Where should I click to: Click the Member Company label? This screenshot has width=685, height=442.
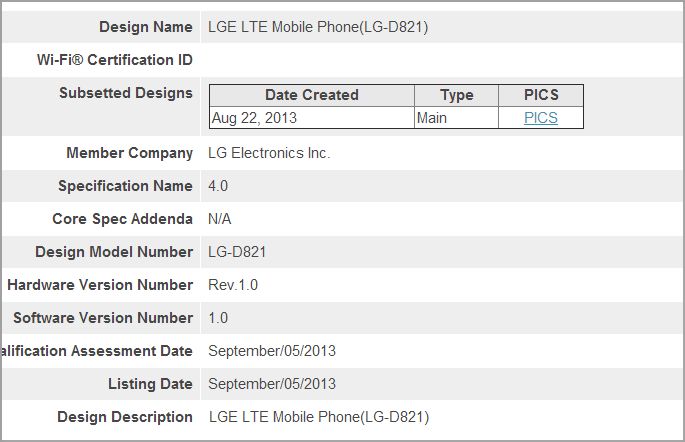[129, 153]
